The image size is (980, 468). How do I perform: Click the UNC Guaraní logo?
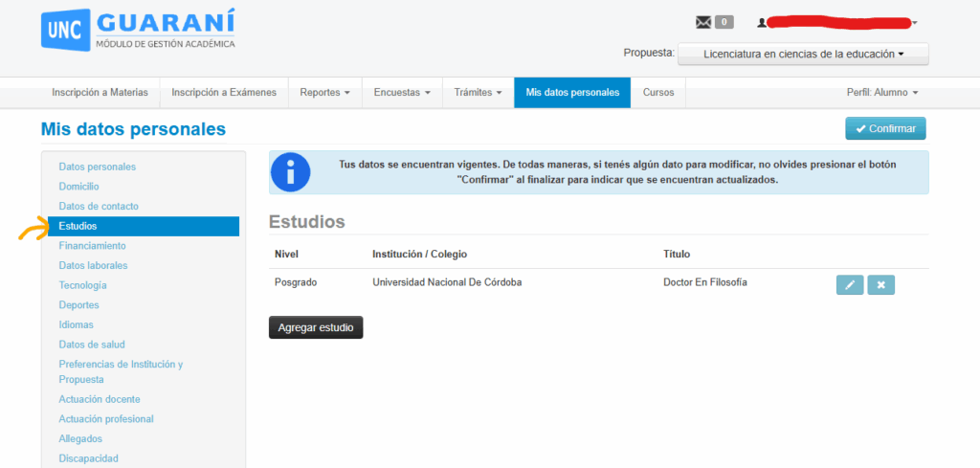[x=139, y=30]
